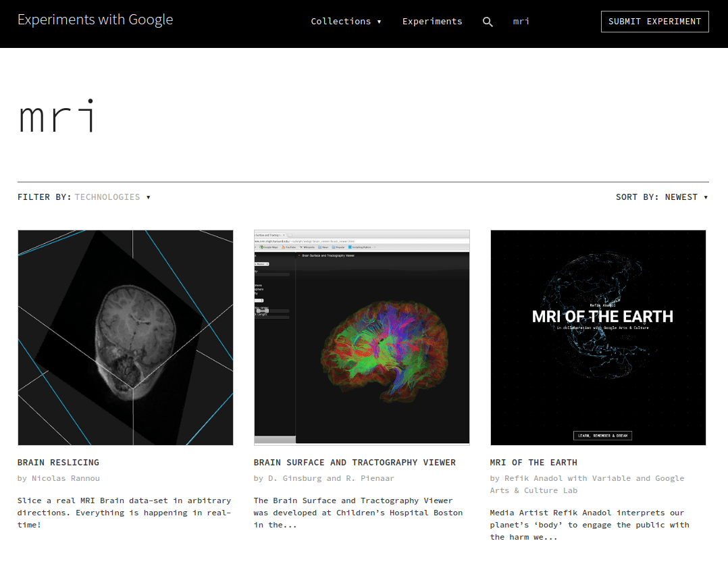The image size is (728, 566).
Task: Click the Brain Surface and Tractography Viewer title
Action: point(355,463)
